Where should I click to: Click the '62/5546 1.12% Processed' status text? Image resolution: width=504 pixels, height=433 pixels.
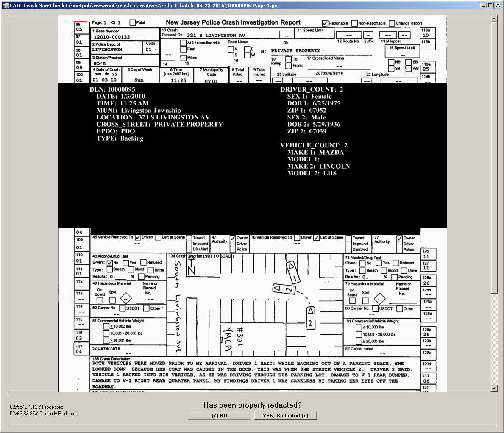click(x=36, y=407)
